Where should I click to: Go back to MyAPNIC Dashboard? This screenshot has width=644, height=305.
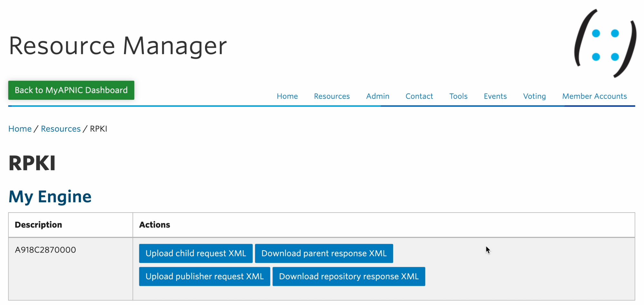pos(71,90)
